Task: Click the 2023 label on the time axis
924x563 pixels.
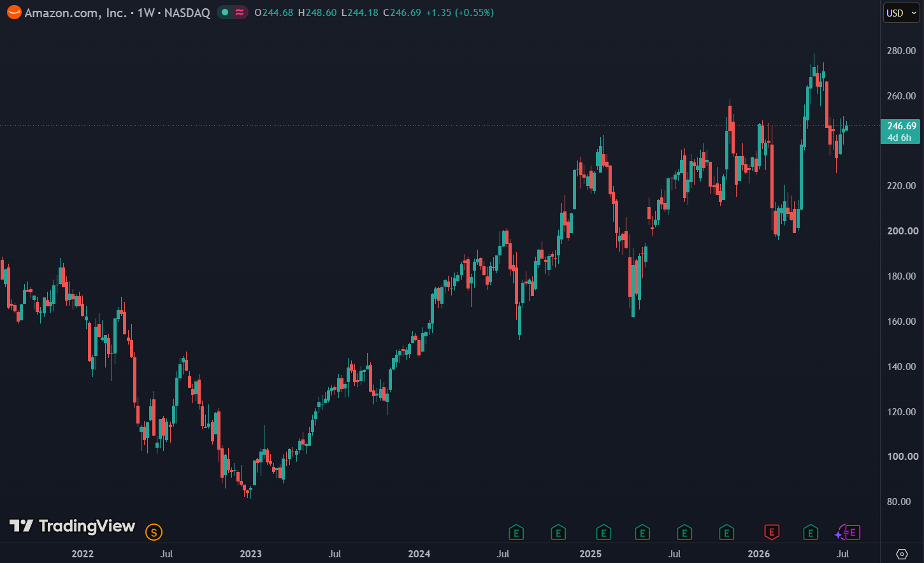Action: point(250,554)
